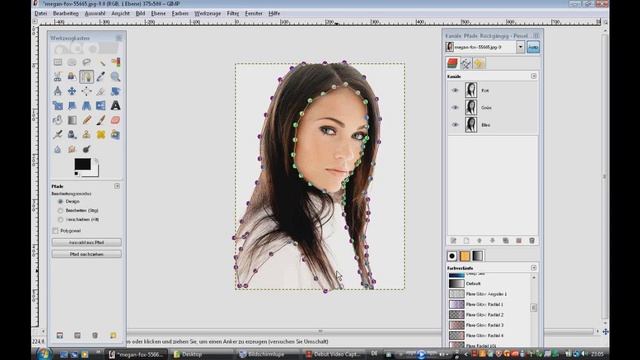
Task: Select the Rotate tool
Action: (x=116, y=91)
